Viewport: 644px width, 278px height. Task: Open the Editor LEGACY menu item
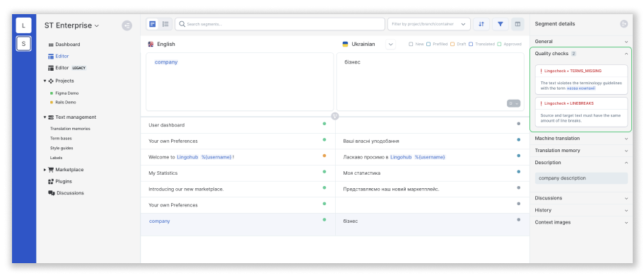click(x=67, y=68)
